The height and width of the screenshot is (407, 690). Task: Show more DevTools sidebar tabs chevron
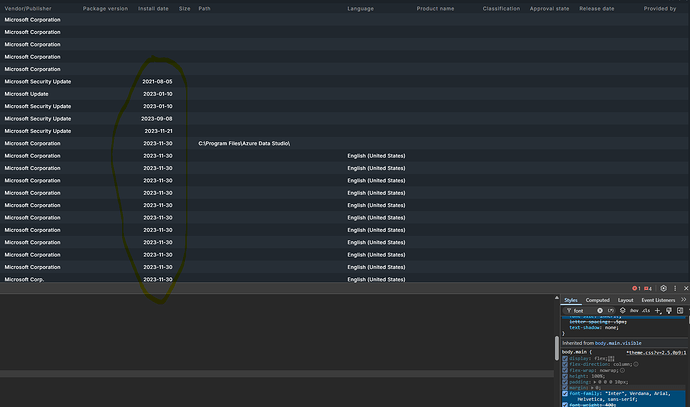(x=683, y=300)
